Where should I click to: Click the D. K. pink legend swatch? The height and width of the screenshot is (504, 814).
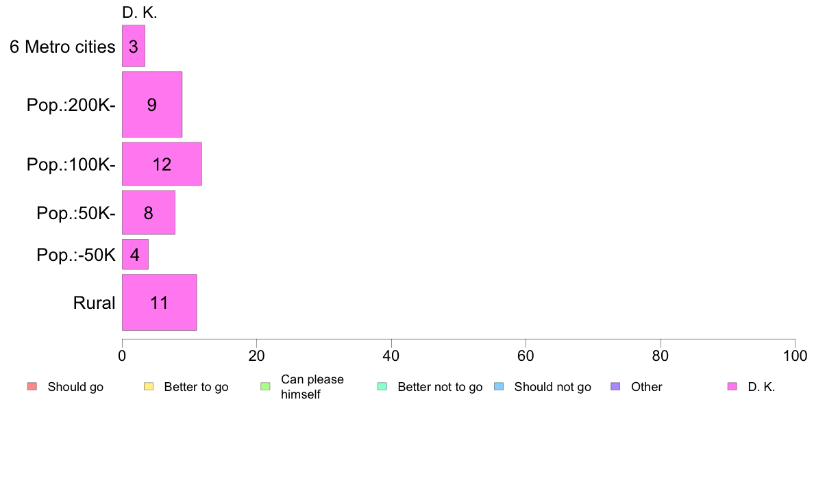click(x=732, y=387)
